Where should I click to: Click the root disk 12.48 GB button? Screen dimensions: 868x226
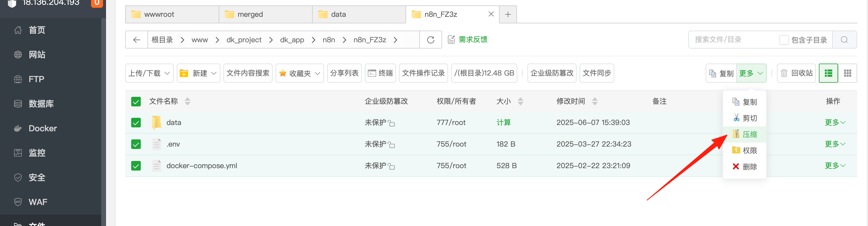[x=484, y=73]
